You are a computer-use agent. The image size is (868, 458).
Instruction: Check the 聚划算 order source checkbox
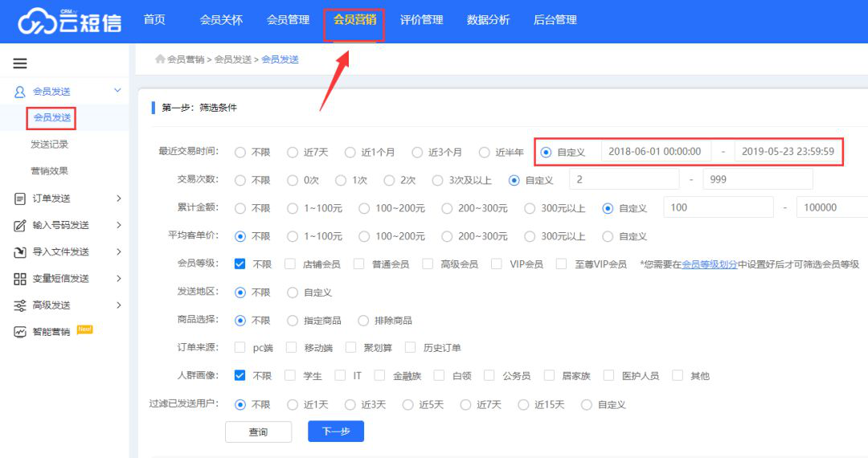click(x=350, y=348)
